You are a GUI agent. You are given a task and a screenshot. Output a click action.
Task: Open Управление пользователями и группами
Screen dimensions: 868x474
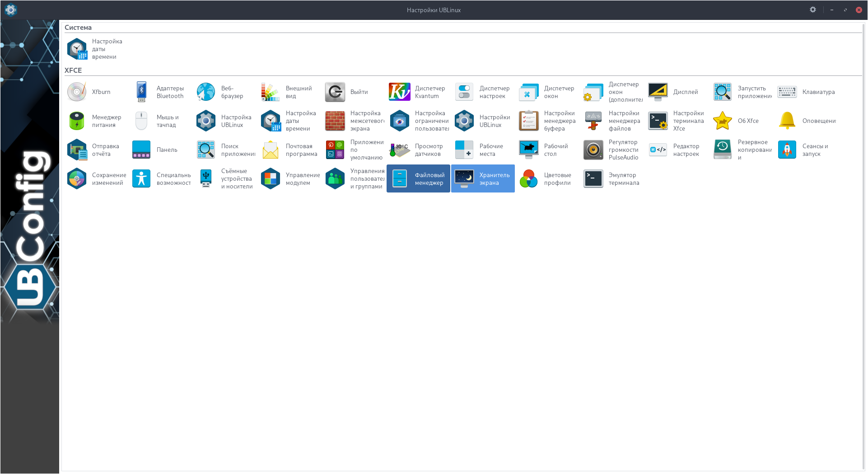coord(354,179)
